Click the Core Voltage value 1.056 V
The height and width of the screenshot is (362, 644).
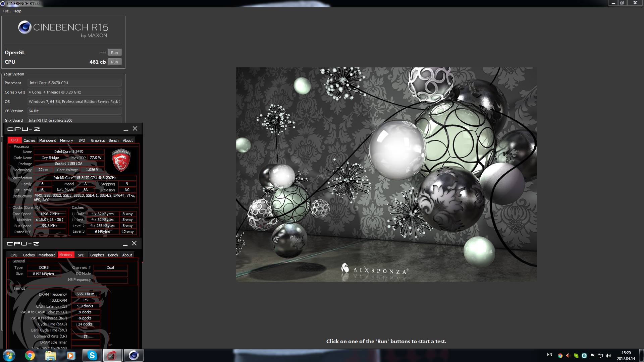[x=92, y=170]
